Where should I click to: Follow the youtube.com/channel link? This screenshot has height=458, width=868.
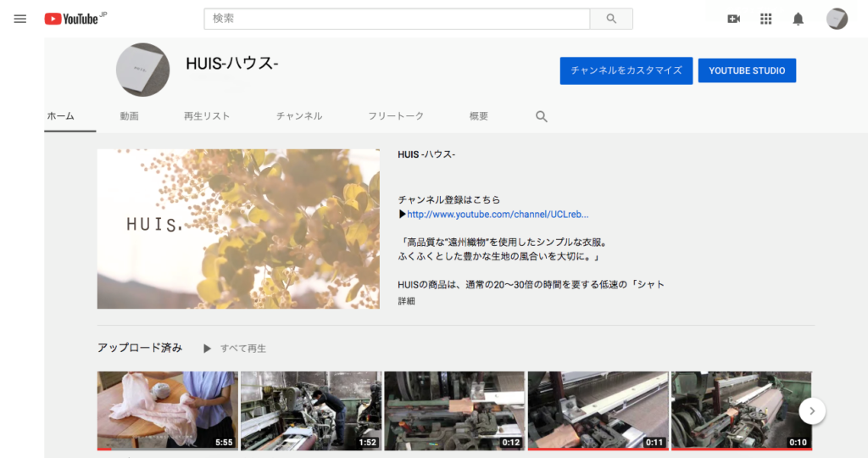click(x=498, y=215)
